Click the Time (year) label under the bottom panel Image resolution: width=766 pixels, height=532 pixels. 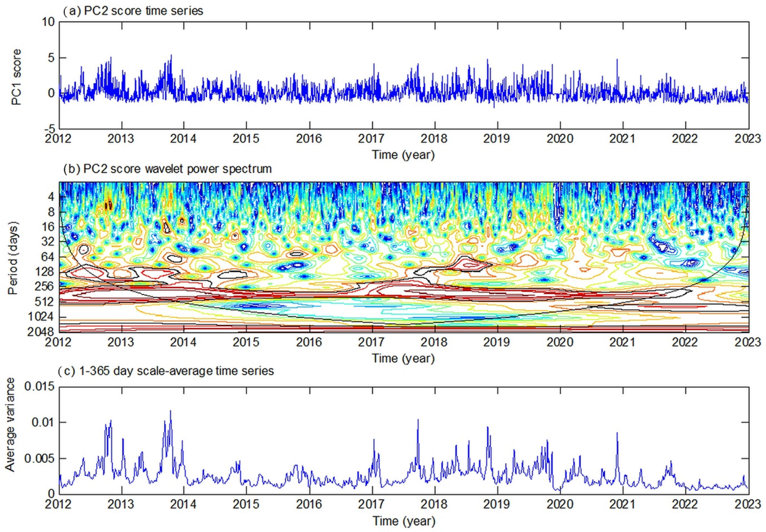[x=403, y=521]
